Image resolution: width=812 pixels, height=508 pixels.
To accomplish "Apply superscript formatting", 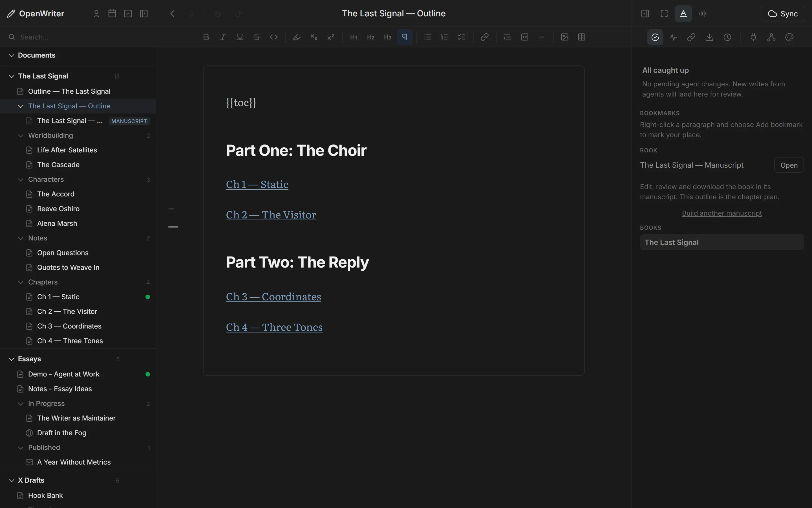I will click(330, 37).
